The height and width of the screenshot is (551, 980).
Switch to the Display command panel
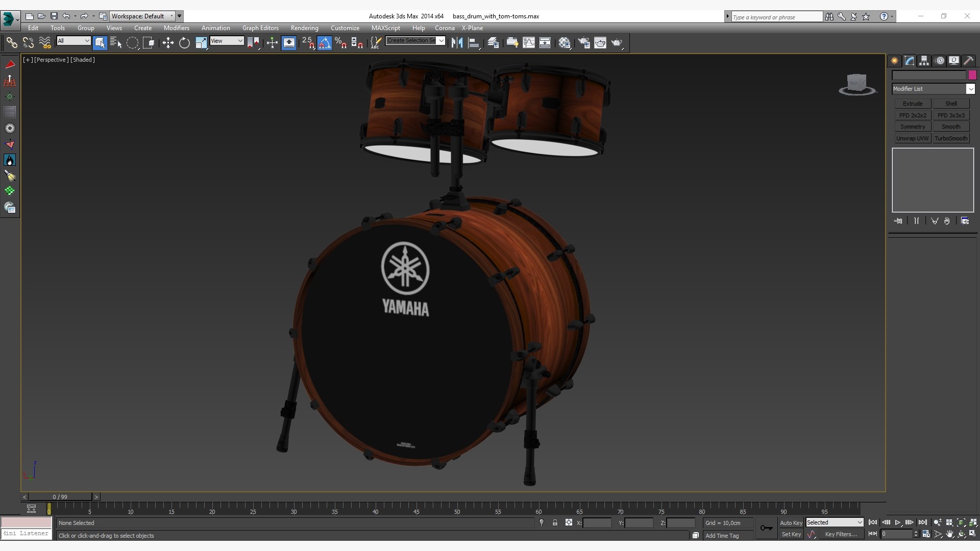(x=954, y=61)
